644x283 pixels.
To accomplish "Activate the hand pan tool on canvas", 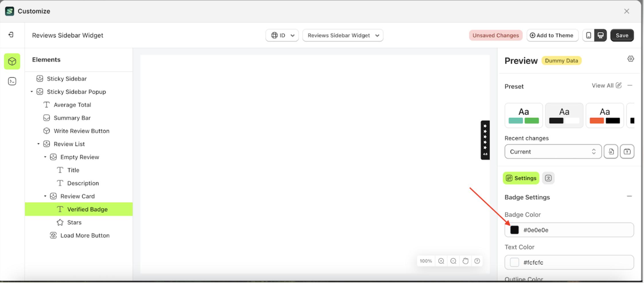I will pos(465,261).
